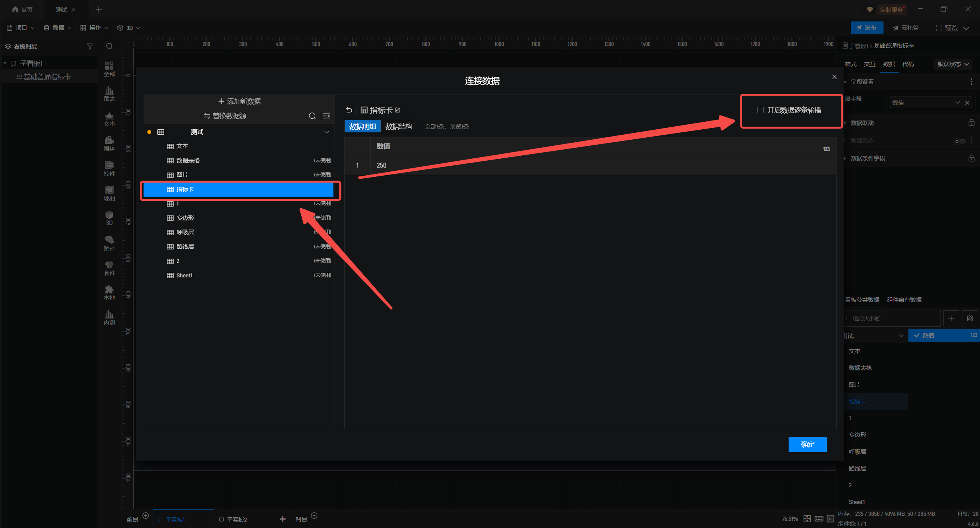Switch to 组件自有数据 tab

point(904,300)
